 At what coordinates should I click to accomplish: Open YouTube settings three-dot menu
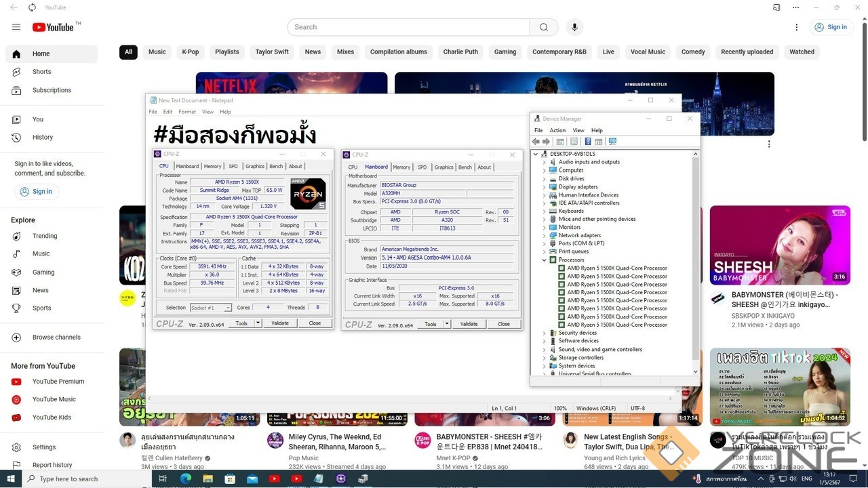797,27
